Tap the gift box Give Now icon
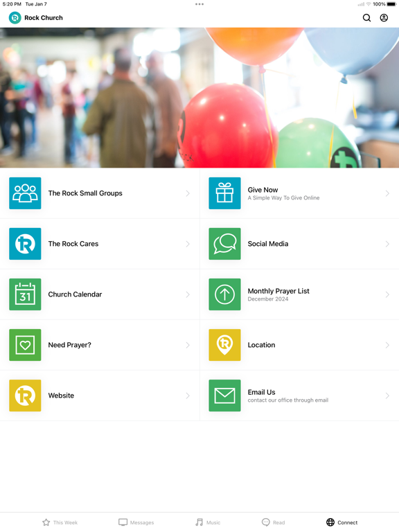Screen dimensions: 399x532 pos(224,193)
